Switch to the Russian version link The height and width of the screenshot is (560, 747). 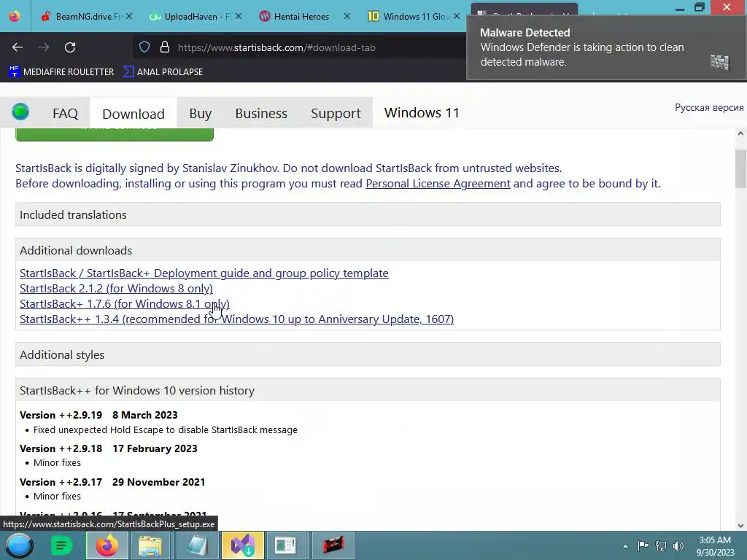[709, 108]
